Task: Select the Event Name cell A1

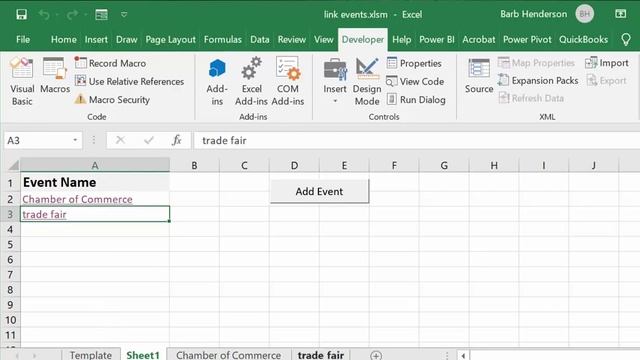Action: click(x=95, y=182)
